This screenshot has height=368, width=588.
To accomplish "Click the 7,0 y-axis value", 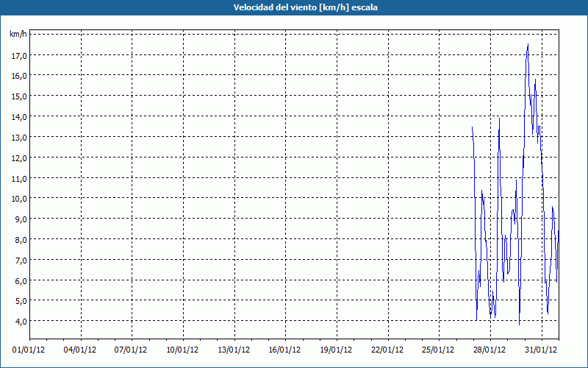I will 21,261.
